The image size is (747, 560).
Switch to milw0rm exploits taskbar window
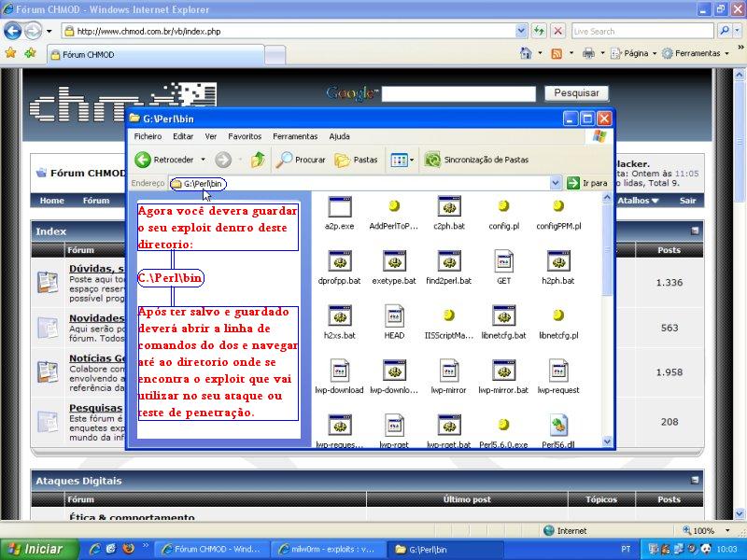[x=329, y=549]
